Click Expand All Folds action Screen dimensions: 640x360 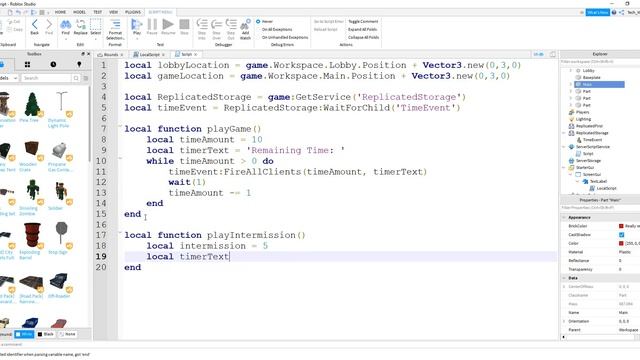click(362, 29)
